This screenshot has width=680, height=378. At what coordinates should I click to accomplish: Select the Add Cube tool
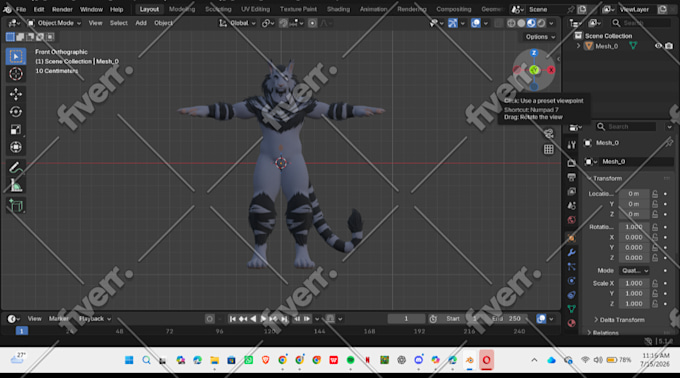[x=16, y=205]
